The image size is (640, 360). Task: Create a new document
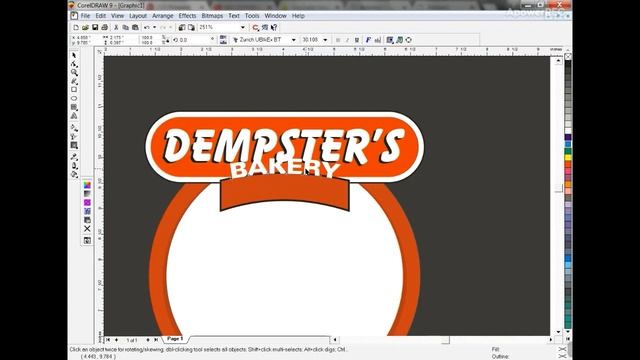pyautogui.click(x=76, y=27)
